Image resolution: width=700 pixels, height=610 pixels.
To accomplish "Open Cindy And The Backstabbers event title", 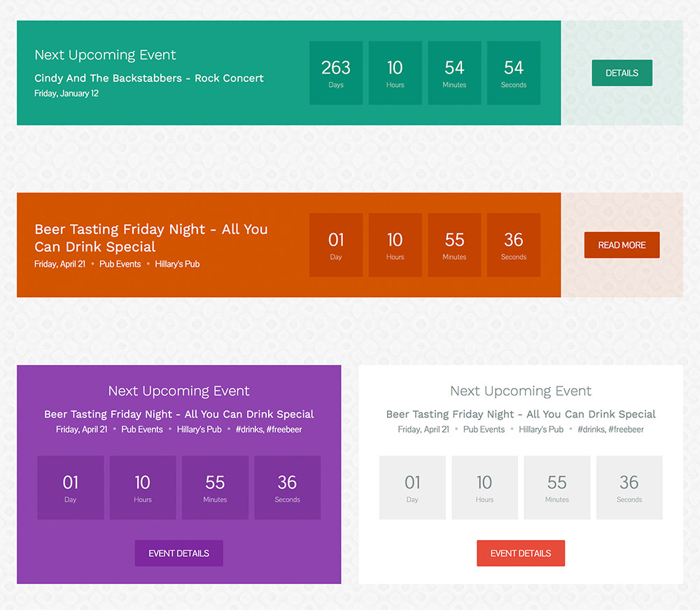I will point(149,78).
